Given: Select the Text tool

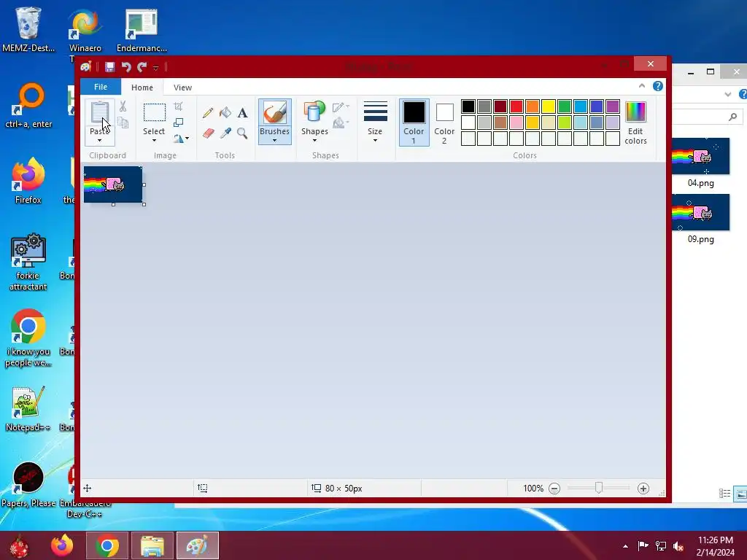Looking at the screenshot, I should coord(242,113).
